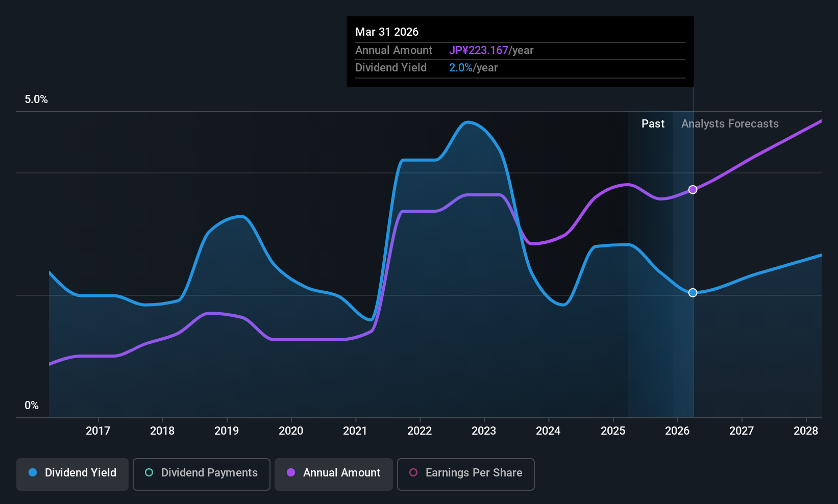
Task: Click the Analysts Forecasts label
Action: pyautogui.click(x=730, y=123)
